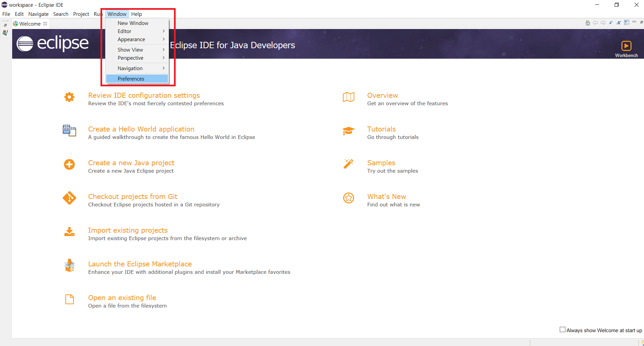The image size is (644, 346).
Task: Click the lower icon in left trim bar
Action: [x=5, y=33]
